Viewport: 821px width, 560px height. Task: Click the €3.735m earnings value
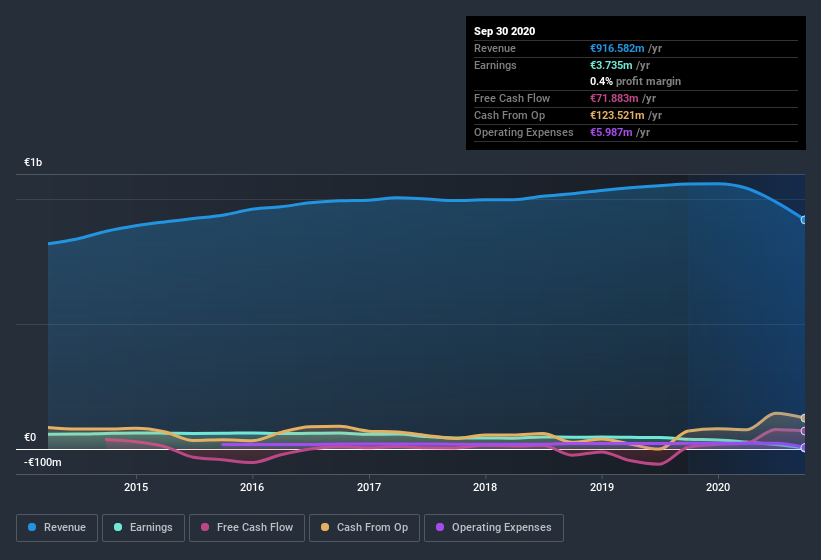click(x=611, y=65)
